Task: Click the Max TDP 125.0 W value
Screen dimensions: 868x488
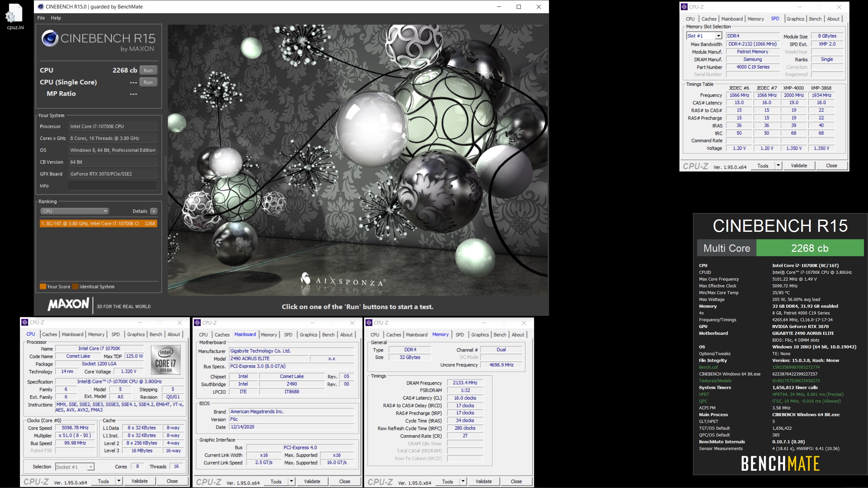Action: (x=134, y=356)
